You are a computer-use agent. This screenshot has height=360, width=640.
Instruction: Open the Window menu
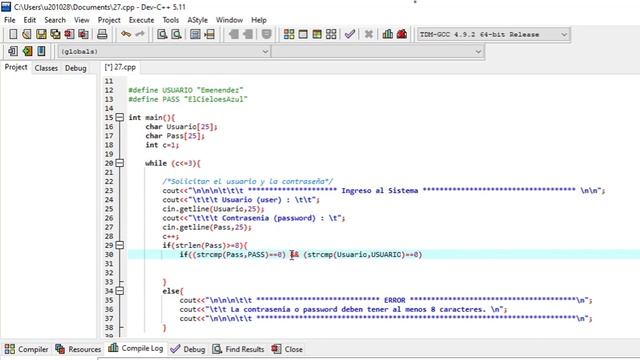click(x=229, y=20)
